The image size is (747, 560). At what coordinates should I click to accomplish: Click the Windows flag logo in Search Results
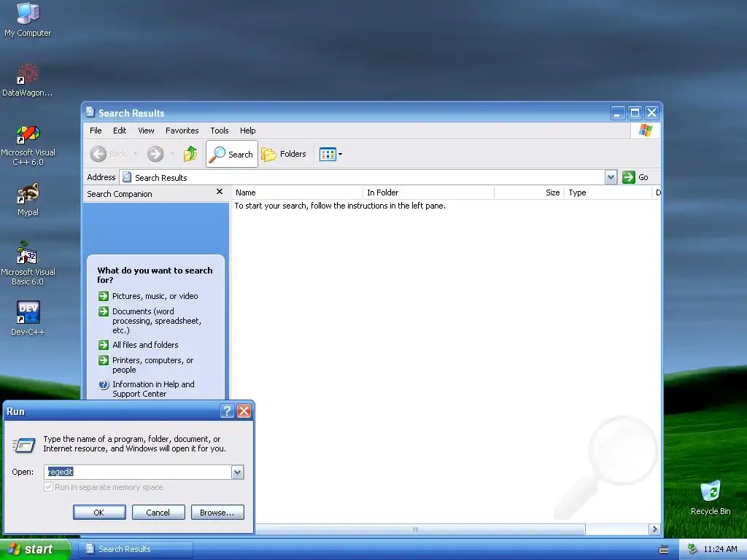click(646, 130)
